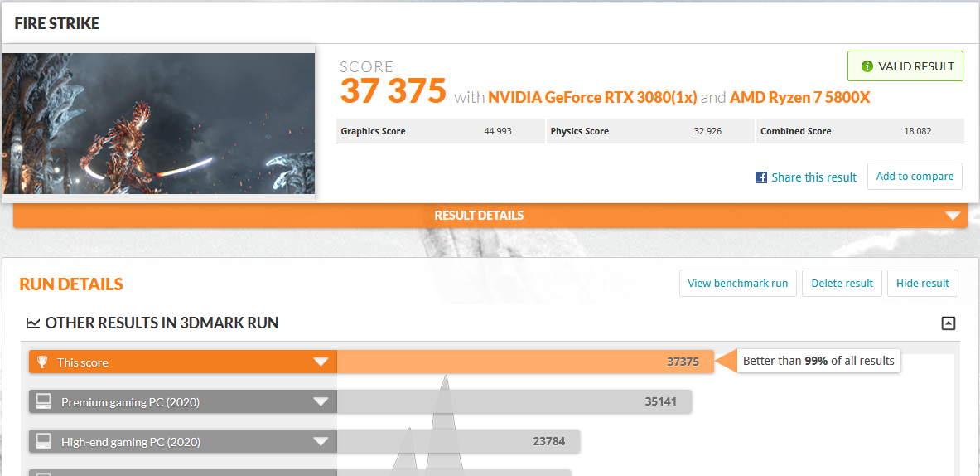The width and height of the screenshot is (980, 476).
Task: Expand the Premium gaming PC (2020) dropdown arrow
Action: 321,401
